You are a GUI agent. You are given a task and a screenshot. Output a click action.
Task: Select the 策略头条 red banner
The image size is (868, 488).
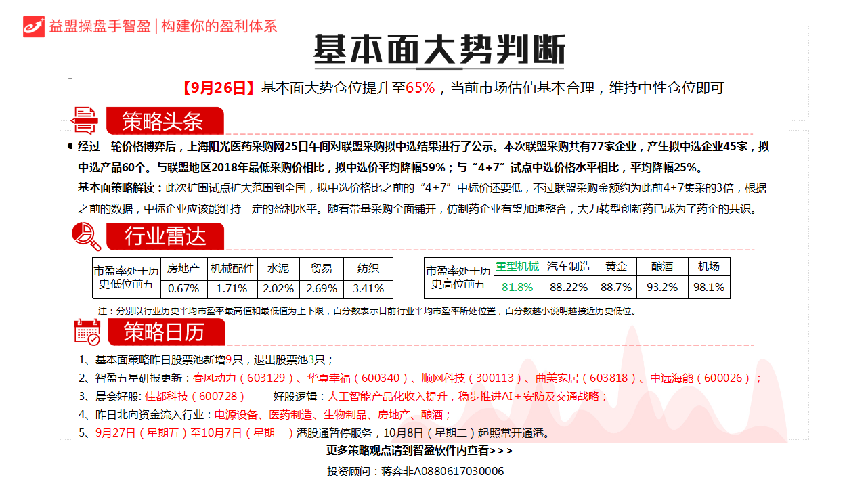coord(164,121)
